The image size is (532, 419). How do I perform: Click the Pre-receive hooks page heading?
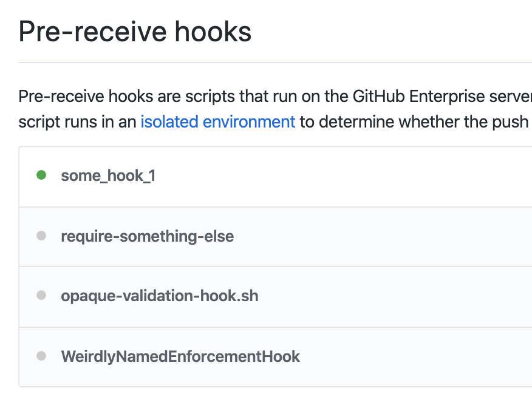pos(135,32)
